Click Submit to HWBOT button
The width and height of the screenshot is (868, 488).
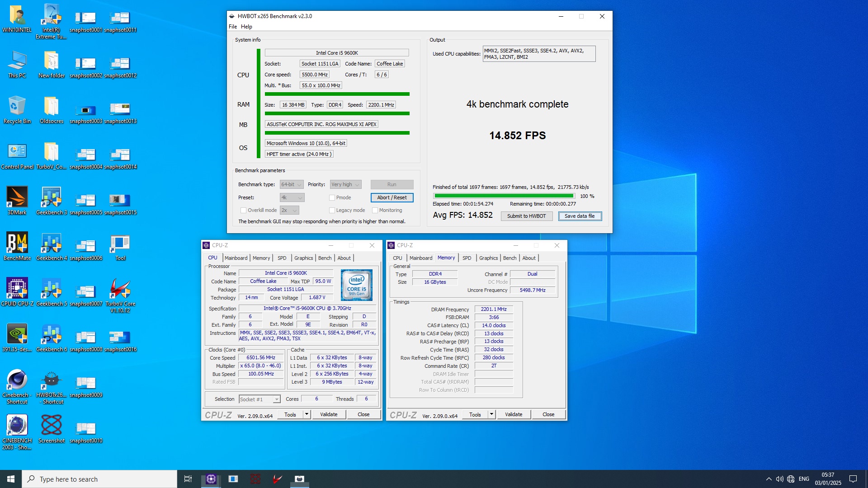tap(526, 216)
